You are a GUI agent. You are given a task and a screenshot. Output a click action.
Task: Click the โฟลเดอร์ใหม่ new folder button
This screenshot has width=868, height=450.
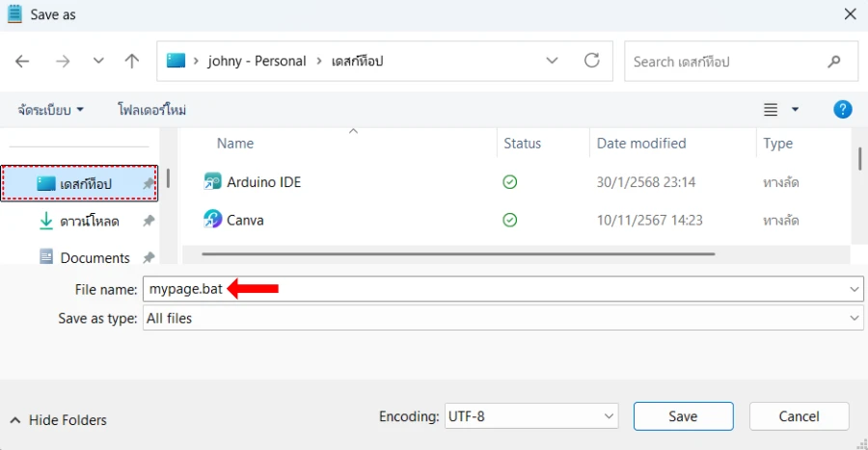(151, 110)
